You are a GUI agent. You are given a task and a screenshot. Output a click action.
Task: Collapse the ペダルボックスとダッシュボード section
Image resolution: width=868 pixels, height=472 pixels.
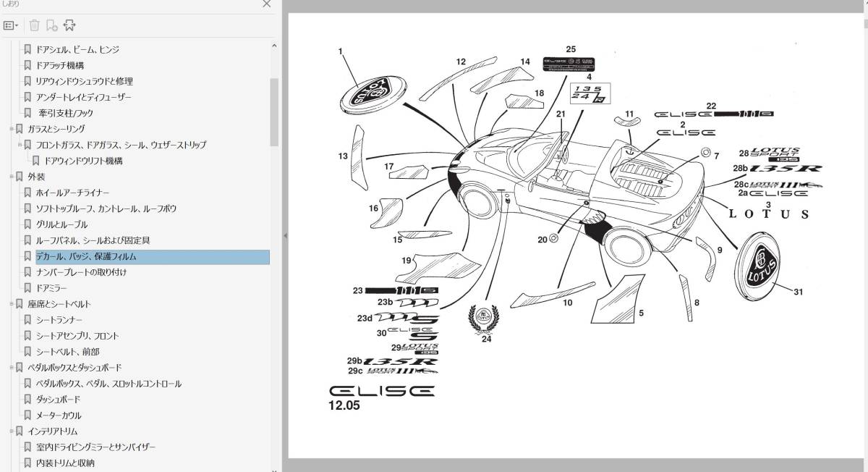[x=12, y=368]
